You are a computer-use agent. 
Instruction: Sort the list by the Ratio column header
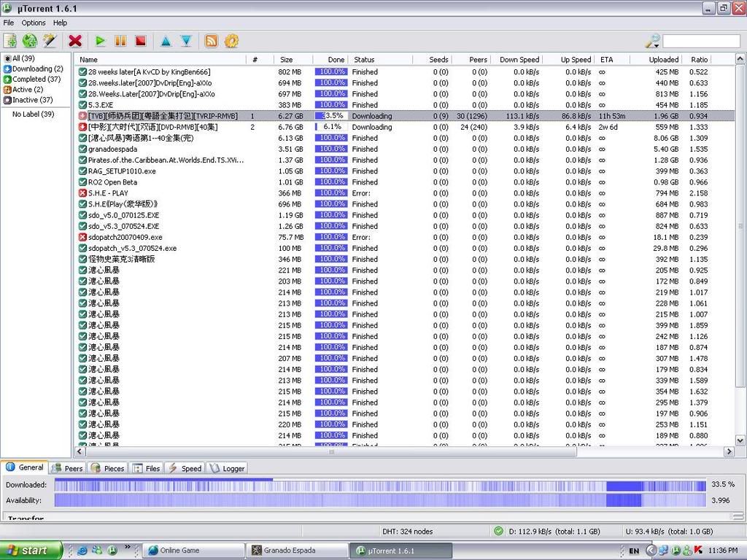click(699, 60)
